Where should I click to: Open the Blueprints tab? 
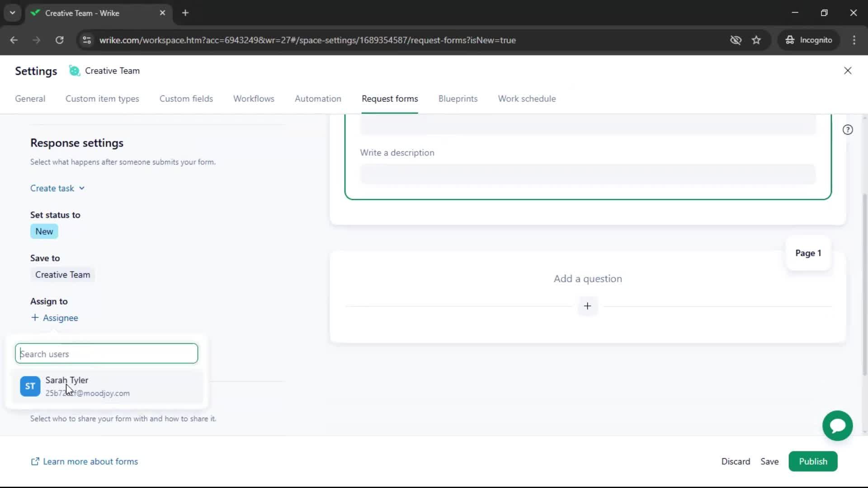pos(458,99)
